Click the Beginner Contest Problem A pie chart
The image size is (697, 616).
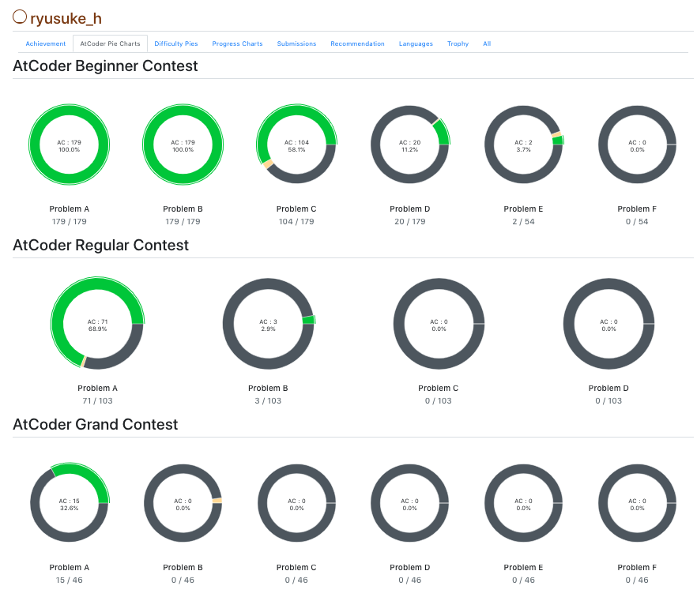pos(70,145)
